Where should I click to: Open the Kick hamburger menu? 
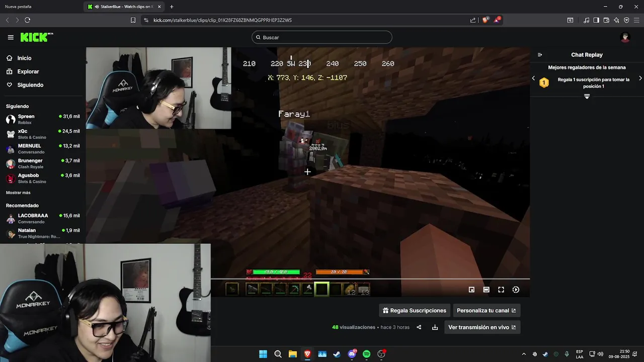point(11,37)
